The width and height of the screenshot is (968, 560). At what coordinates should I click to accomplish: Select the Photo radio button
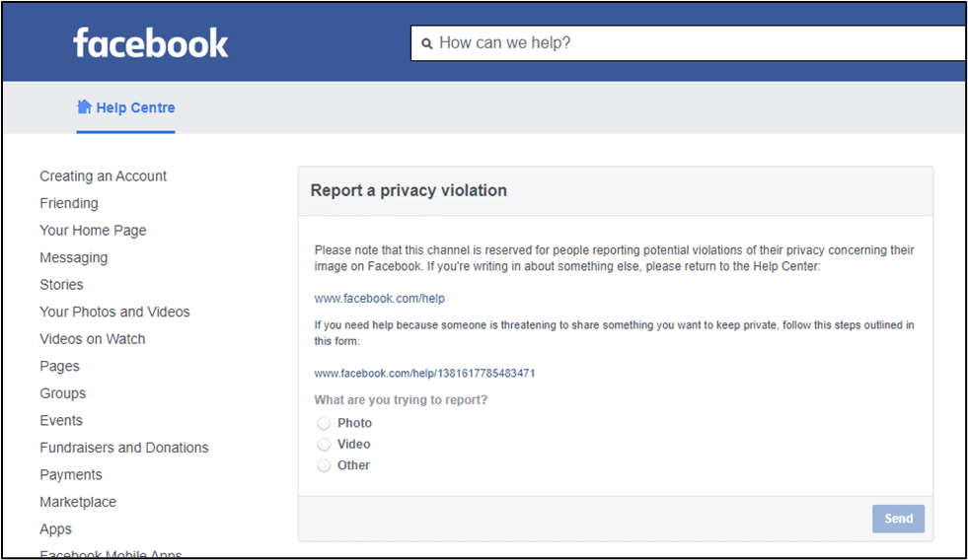pos(324,423)
